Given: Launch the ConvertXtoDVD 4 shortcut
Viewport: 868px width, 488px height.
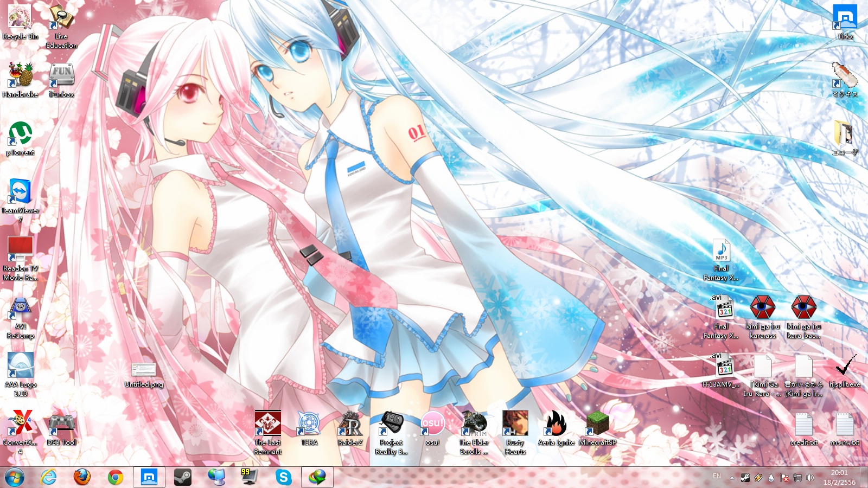Looking at the screenshot, I should (x=20, y=433).
